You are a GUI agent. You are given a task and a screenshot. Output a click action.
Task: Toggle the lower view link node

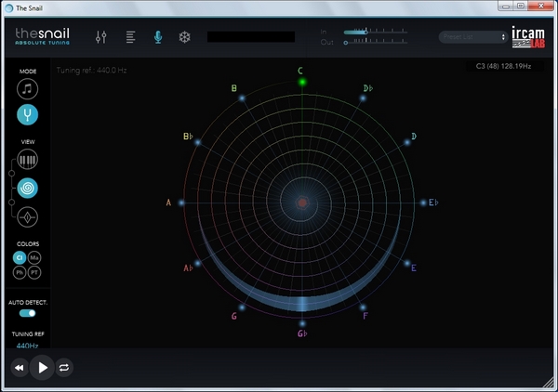pos(11,203)
